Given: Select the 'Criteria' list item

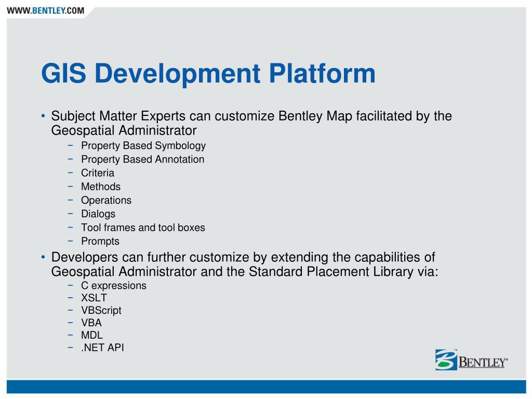Looking at the screenshot, I should coord(97,173).
